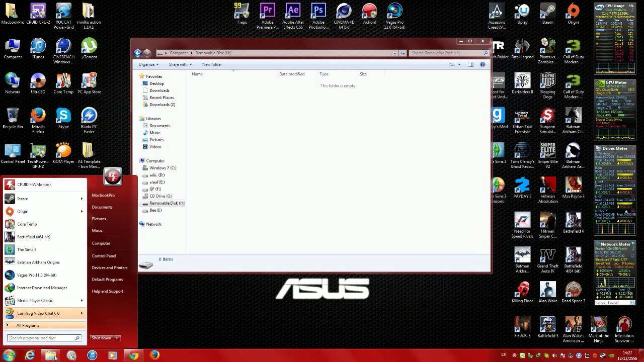Click the Mozilla Firefox desktop icon
This screenshot has height=362, width=644.
coord(38,121)
